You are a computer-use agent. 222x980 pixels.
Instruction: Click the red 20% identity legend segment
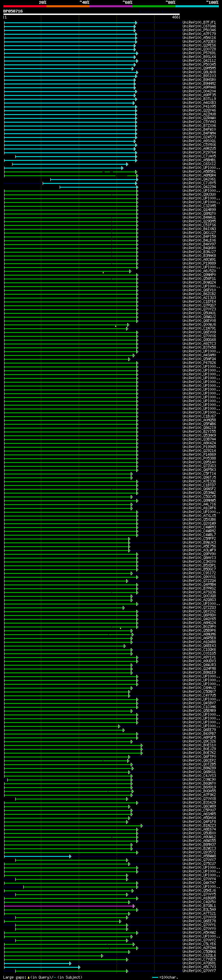[x=25, y=6]
